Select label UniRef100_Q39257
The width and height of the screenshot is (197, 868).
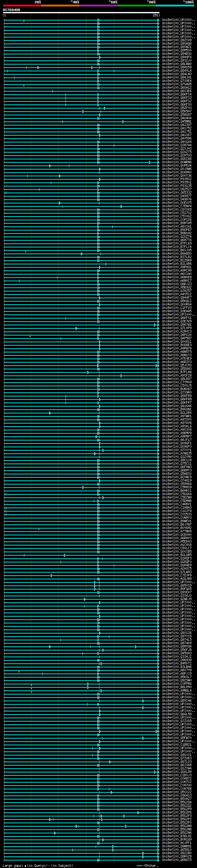click(177, 291)
